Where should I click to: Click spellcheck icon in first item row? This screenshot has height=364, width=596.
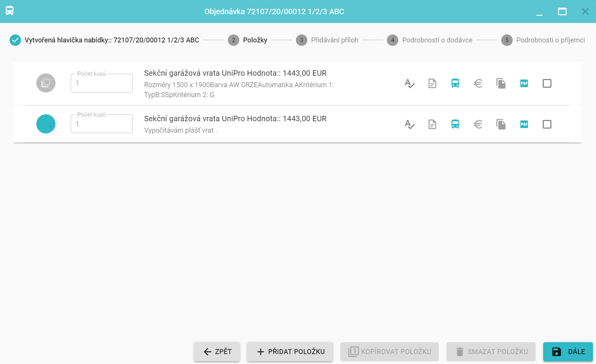click(x=409, y=83)
